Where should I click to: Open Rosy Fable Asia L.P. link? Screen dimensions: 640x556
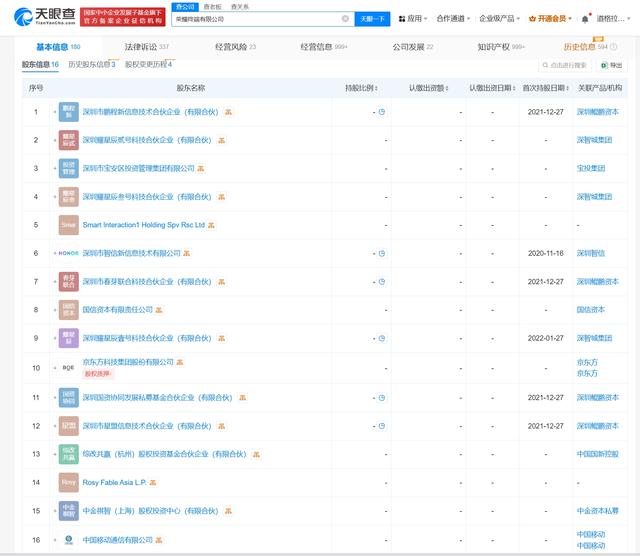tap(114, 483)
